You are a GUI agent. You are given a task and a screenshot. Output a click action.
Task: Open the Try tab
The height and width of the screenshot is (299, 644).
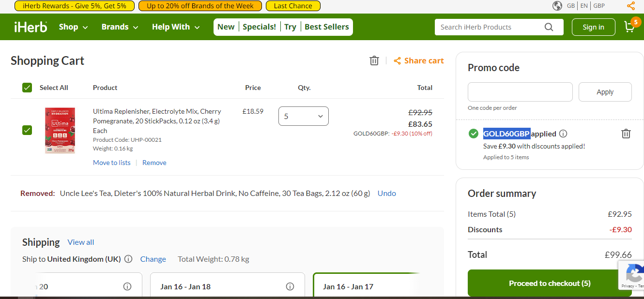291,27
